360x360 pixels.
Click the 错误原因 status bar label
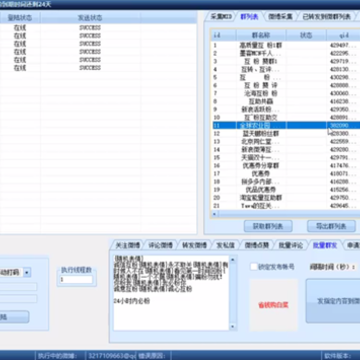pyautogui.click(x=152, y=356)
